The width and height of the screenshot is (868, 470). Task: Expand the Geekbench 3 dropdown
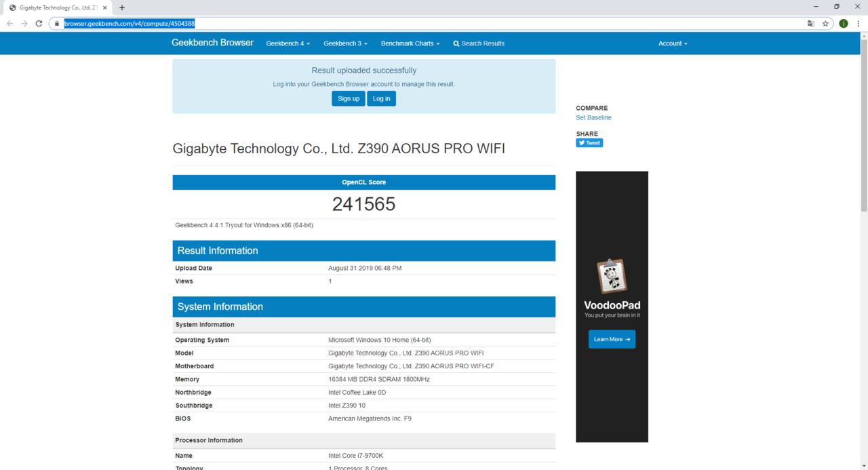pyautogui.click(x=345, y=43)
